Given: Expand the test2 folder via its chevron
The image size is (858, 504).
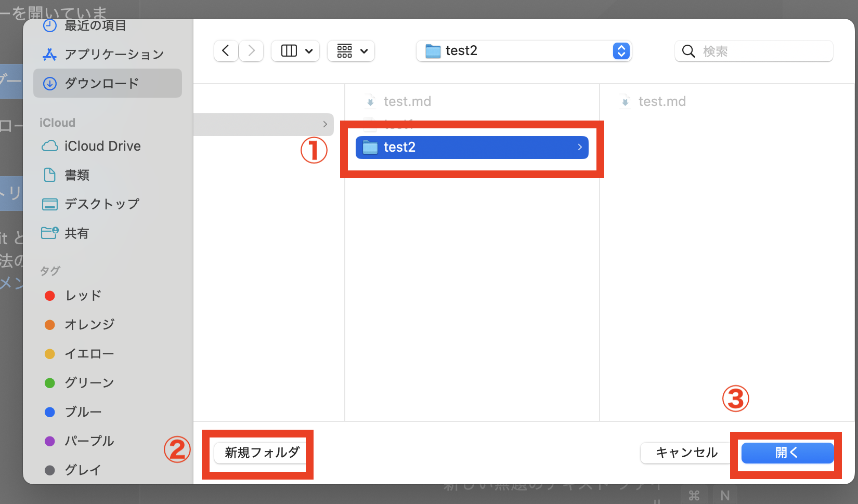Looking at the screenshot, I should pos(579,147).
